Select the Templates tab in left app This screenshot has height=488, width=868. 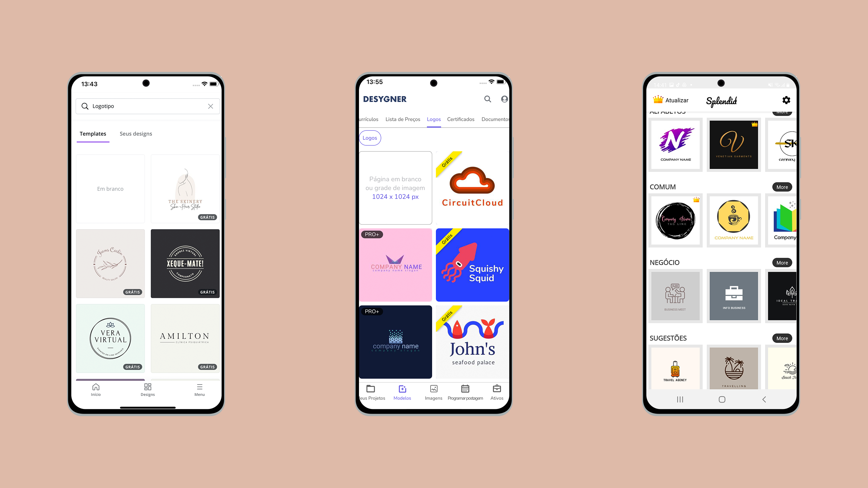point(93,134)
